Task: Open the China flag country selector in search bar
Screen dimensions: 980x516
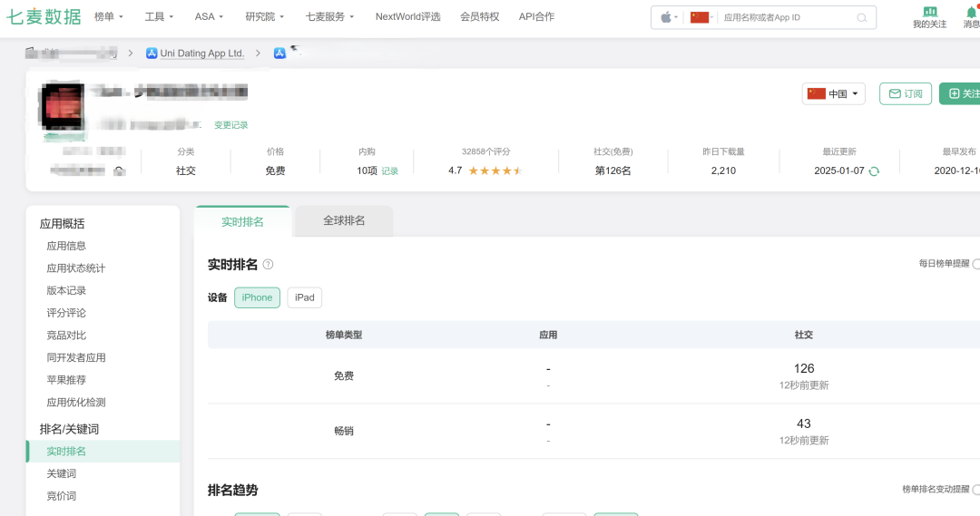Action: coord(701,17)
